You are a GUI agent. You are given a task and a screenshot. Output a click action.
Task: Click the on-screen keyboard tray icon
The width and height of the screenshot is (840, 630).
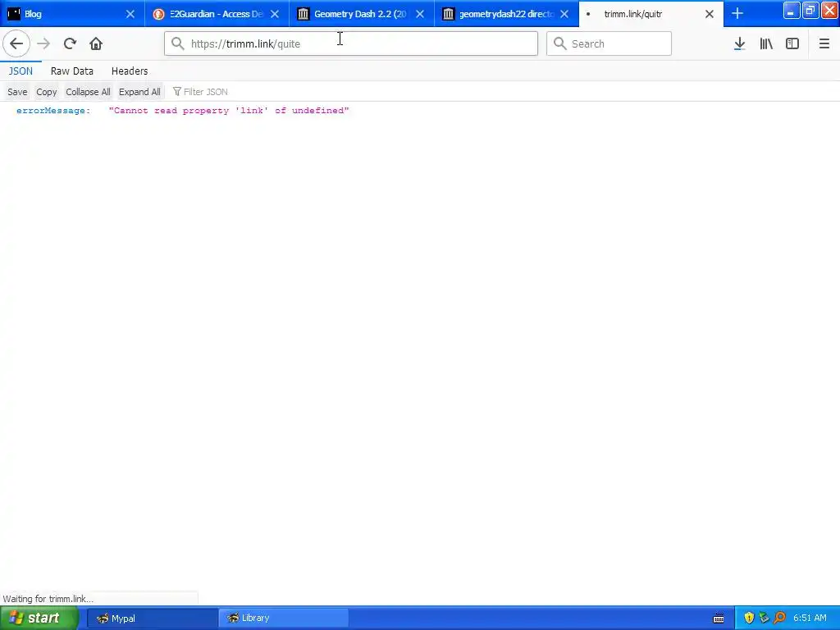pyautogui.click(x=719, y=619)
